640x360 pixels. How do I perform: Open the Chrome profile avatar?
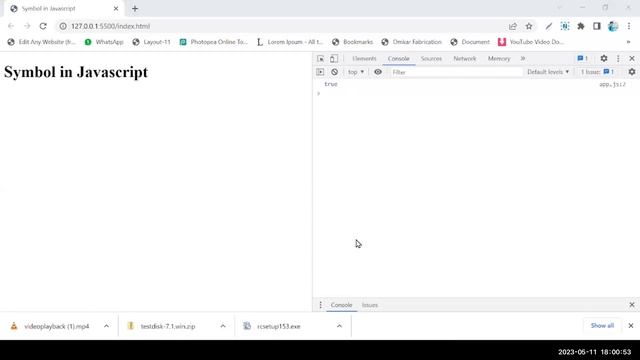(613, 26)
